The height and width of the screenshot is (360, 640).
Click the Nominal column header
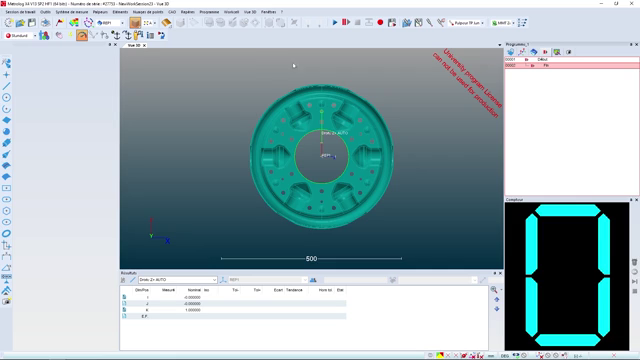pos(194,290)
